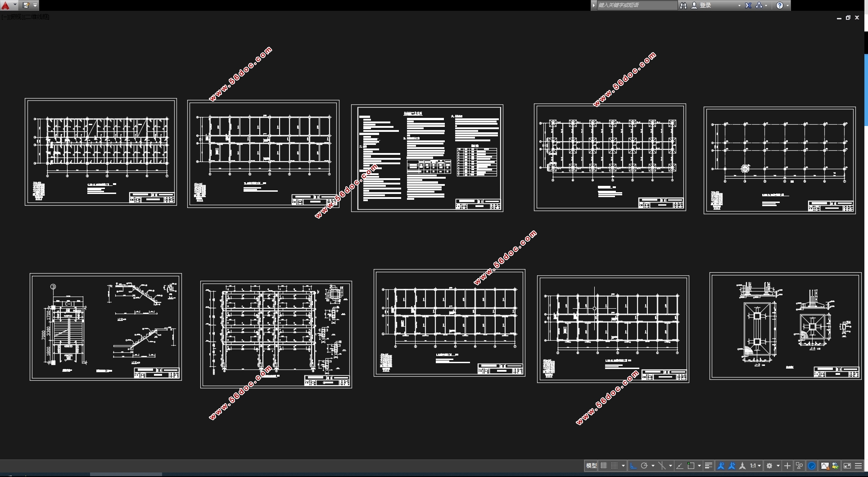Open the 1:1 annotation scale dropdown

(x=755, y=466)
